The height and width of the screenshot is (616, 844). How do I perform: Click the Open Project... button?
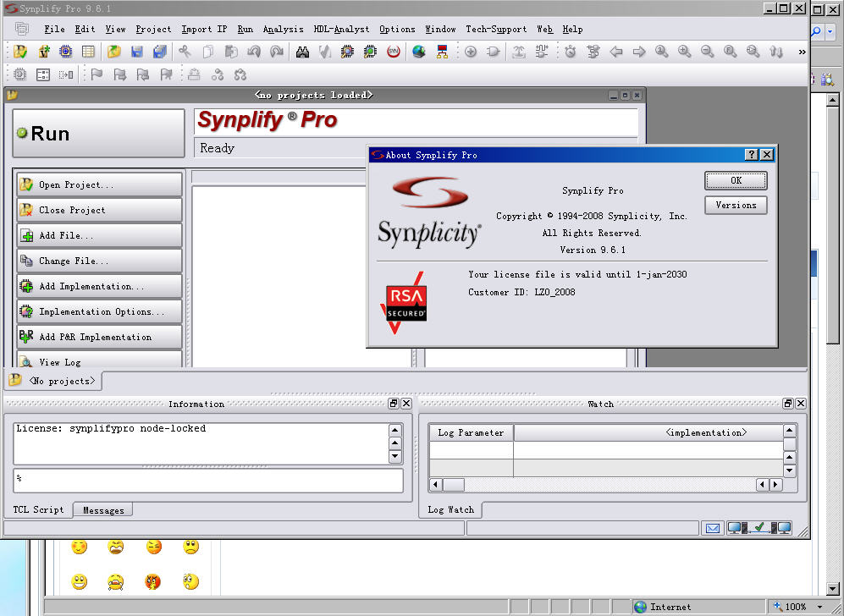tap(100, 184)
